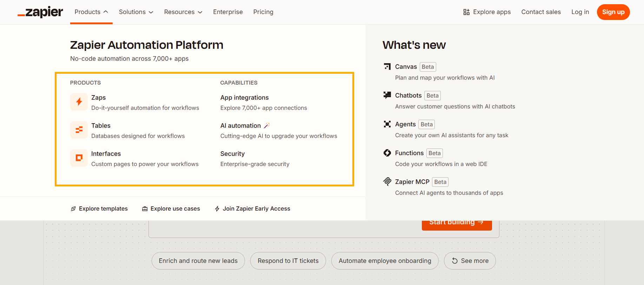Expand the Solutions dropdown
Screen dimensions: 644x285
tap(136, 12)
